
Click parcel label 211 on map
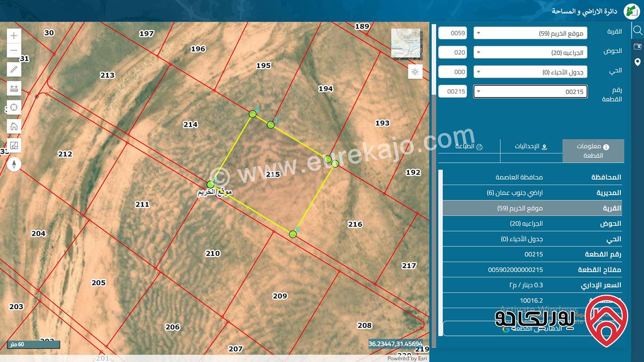coord(142,204)
